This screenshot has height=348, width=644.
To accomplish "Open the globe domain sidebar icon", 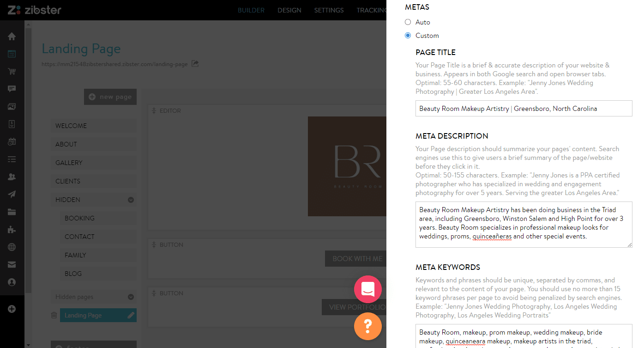I will (12, 247).
